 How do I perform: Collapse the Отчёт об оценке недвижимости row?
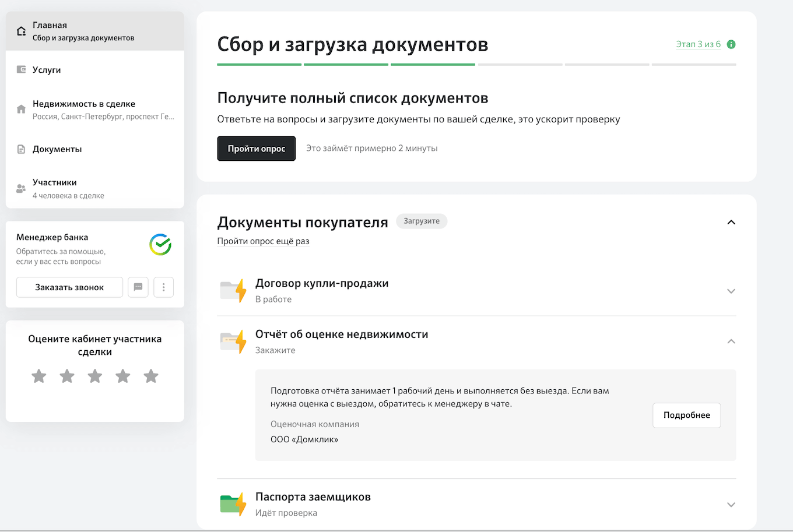(731, 341)
